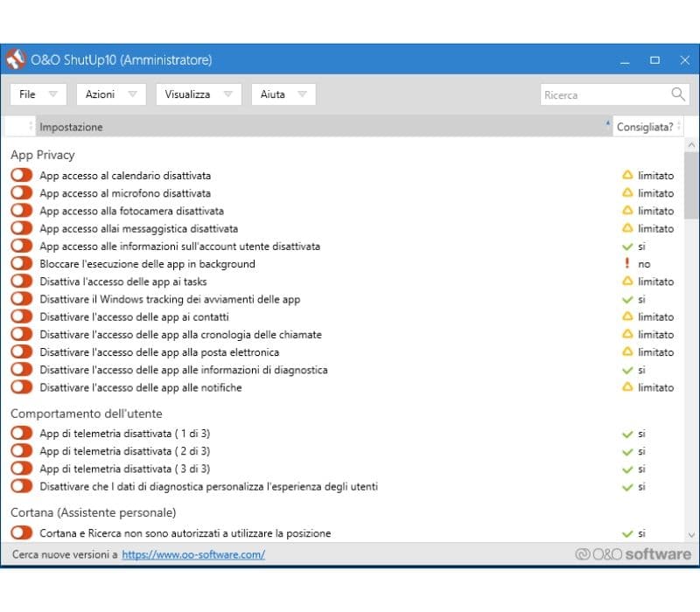Click the warning triangle for posta elettronica row
The width and height of the screenshot is (700, 612).
tap(627, 351)
